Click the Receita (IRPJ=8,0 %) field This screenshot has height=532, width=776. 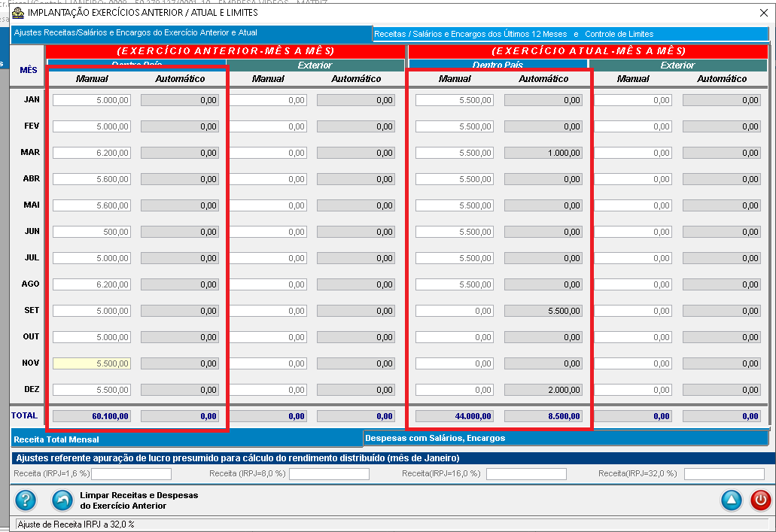[x=329, y=473]
